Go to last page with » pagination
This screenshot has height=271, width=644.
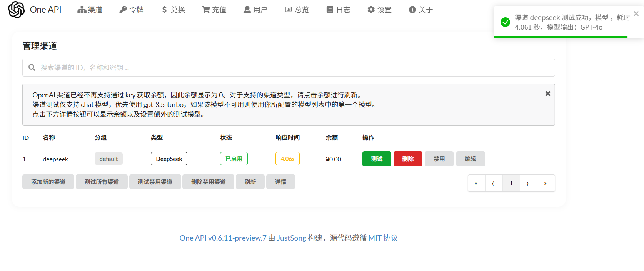(546, 183)
